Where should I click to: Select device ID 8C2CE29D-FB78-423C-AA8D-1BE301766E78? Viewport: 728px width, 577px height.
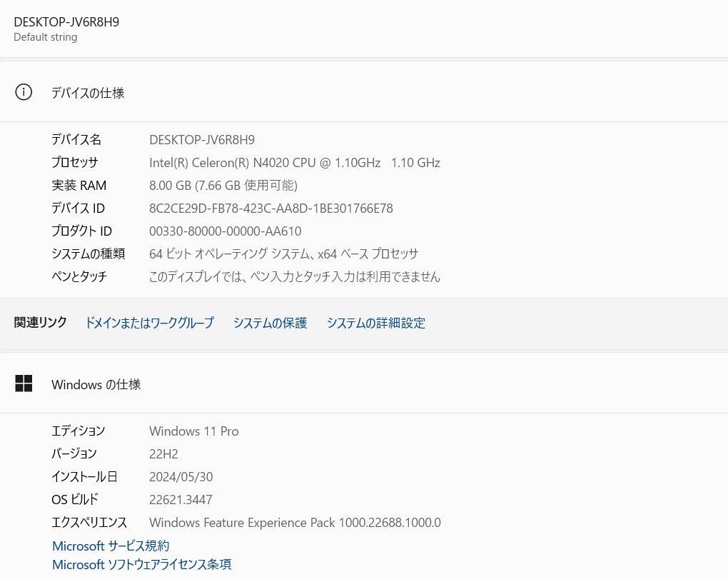tap(271, 208)
